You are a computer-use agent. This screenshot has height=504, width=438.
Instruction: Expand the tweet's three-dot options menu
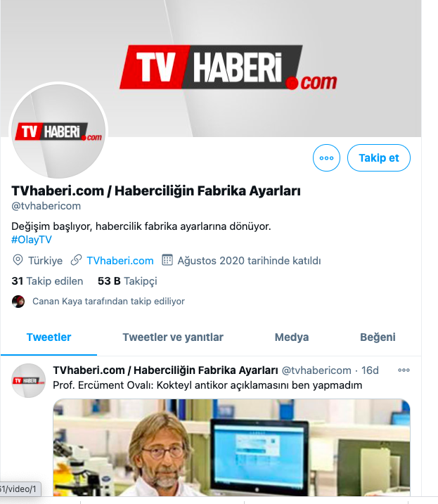pyautogui.click(x=404, y=370)
